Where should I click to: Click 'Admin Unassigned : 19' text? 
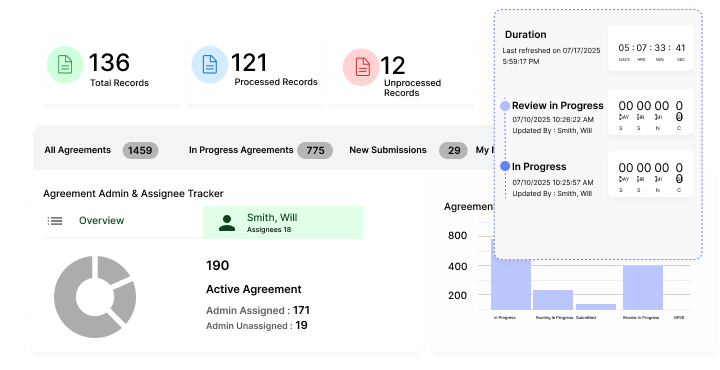(x=257, y=326)
